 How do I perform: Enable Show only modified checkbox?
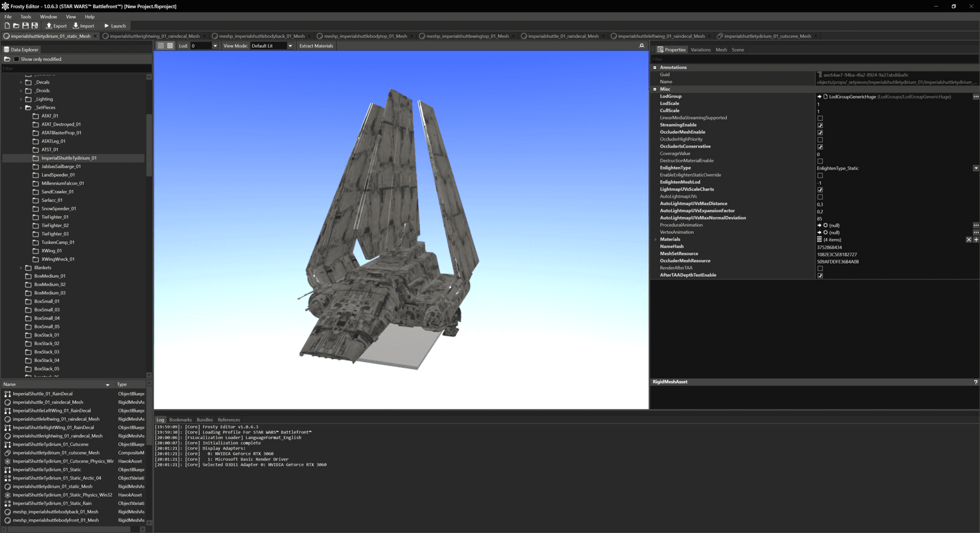click(x=16, y=59)
